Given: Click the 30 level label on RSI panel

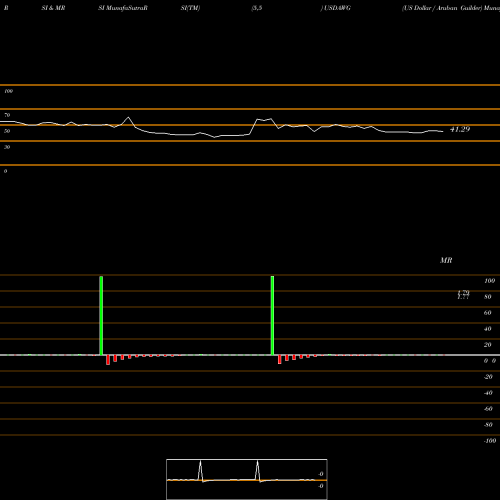Looking at the screenshot, I should [7, 147].
